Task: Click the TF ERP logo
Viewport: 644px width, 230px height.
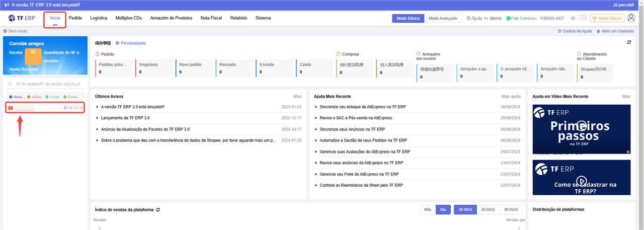Action: [22, 18]
